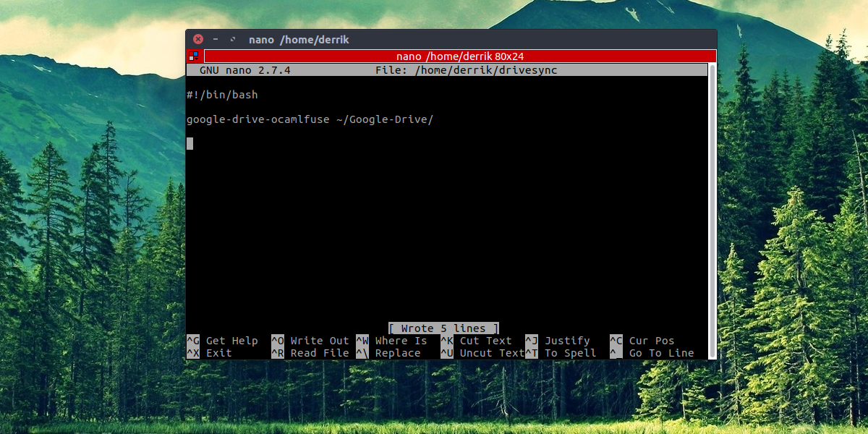The height and width of the screenshot is (434, 868).
Task: Click the ^T To Spell shortcut
Action: pos(561,353)
